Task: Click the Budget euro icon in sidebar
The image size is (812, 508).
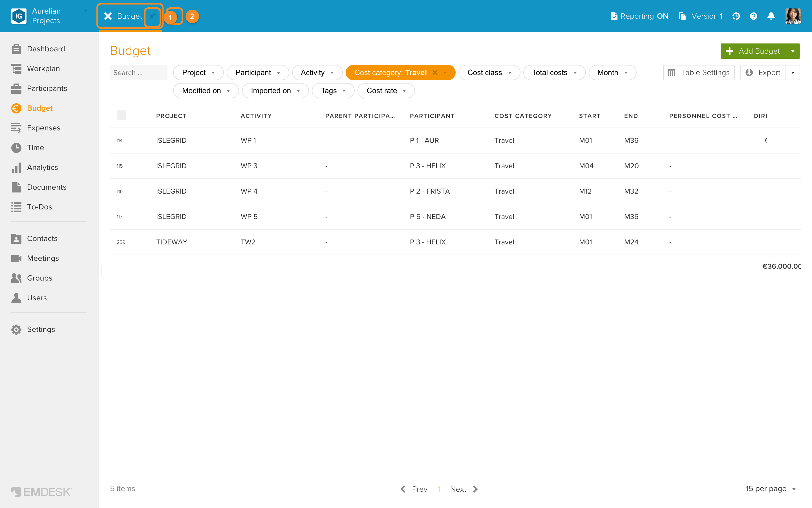Action: tap(16, 108)
